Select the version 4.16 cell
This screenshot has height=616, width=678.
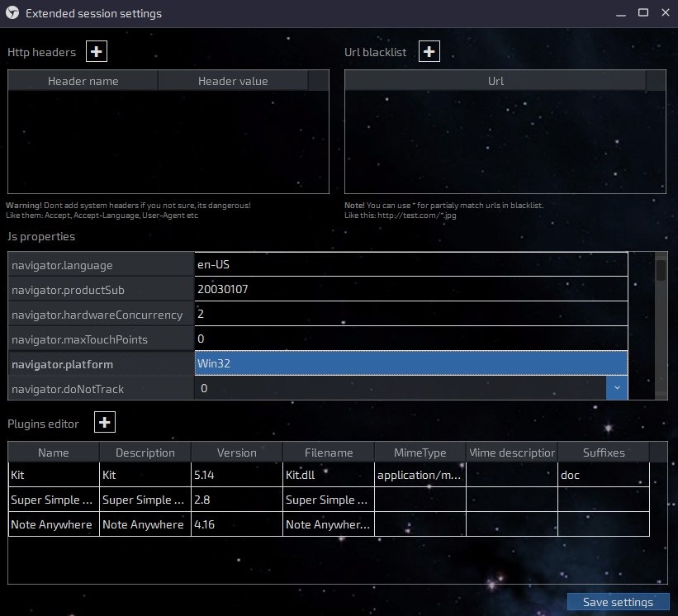click(237, 524)
